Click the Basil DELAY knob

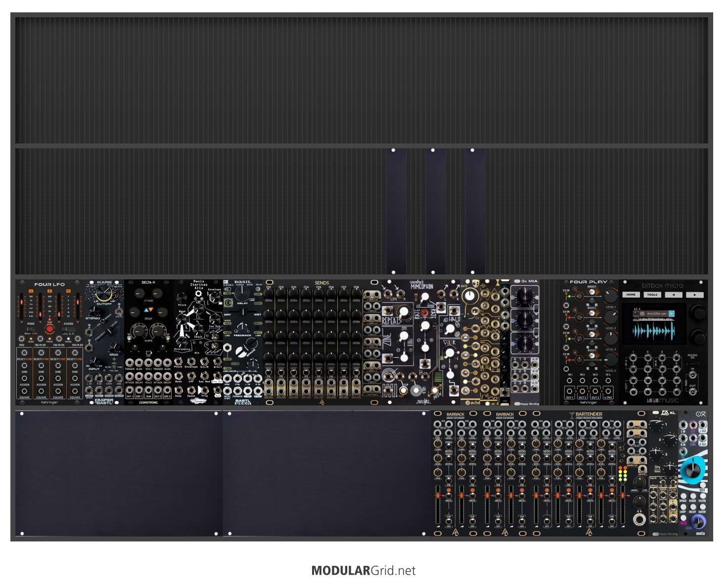(242, 293)
